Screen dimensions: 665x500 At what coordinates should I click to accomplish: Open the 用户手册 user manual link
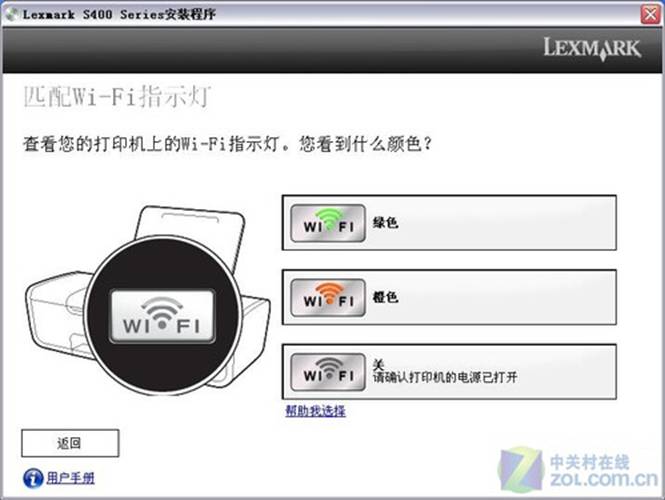pos(70,478)
